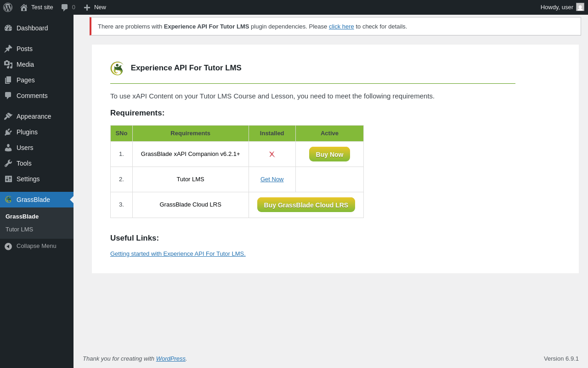This screenshot has width=588, height=368.
Task: Click the Users person icon
Action: tap(8, 148)
